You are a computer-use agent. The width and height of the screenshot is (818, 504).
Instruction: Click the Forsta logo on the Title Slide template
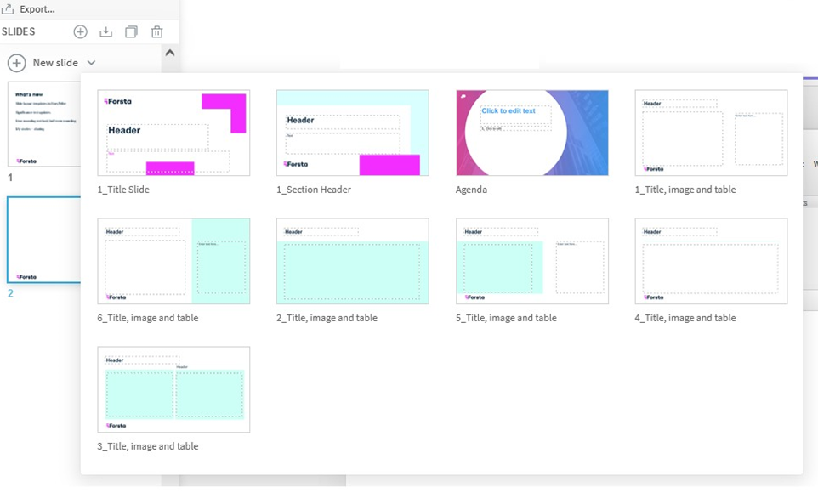116,101
